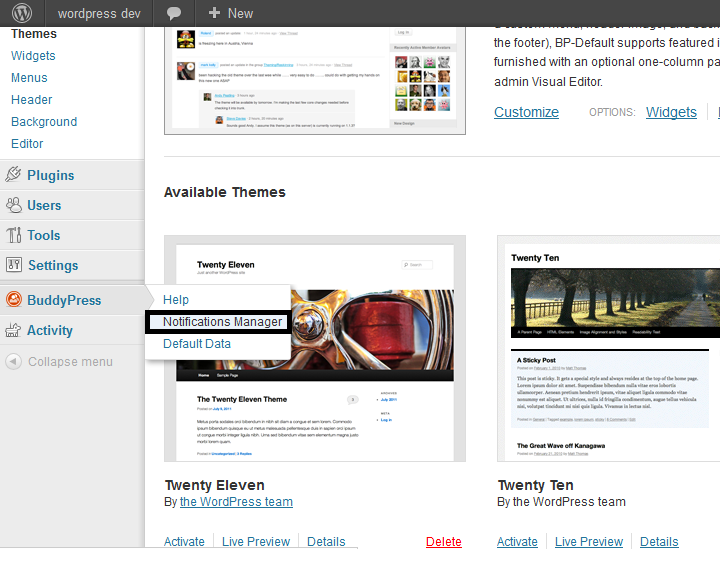The width and height of the screenshot is (726, 562).
Task: Open Menus in Appearance submenu
Action: point(29,78)
